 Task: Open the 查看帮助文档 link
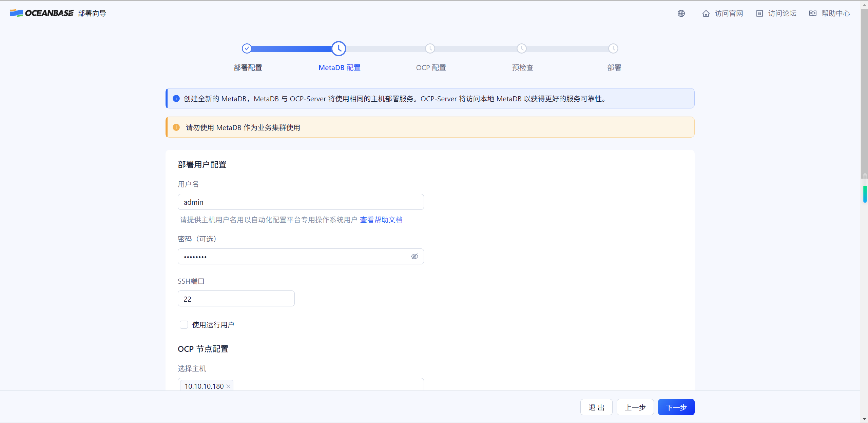(381, 220)
